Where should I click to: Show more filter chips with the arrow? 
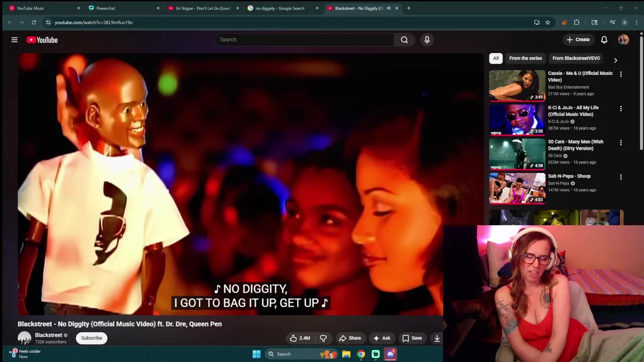tap(615, 60)
